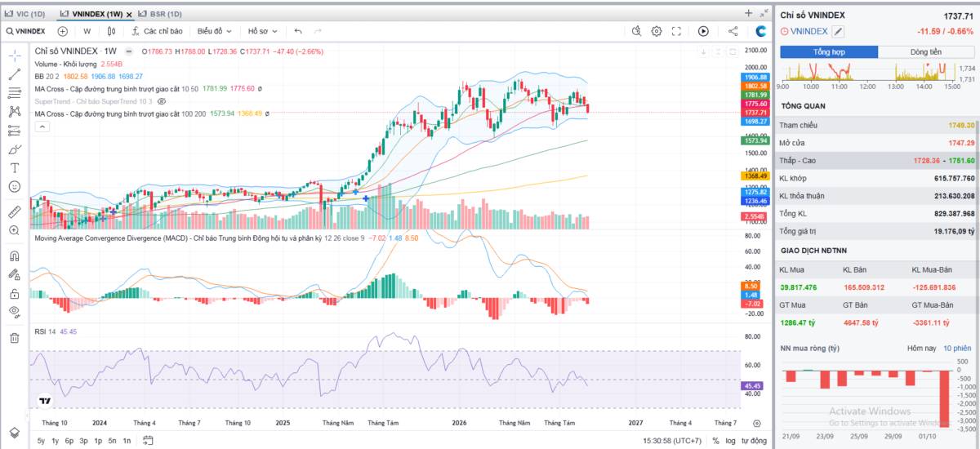Toggle stay in drawing mode

click(x=15, y=274)
